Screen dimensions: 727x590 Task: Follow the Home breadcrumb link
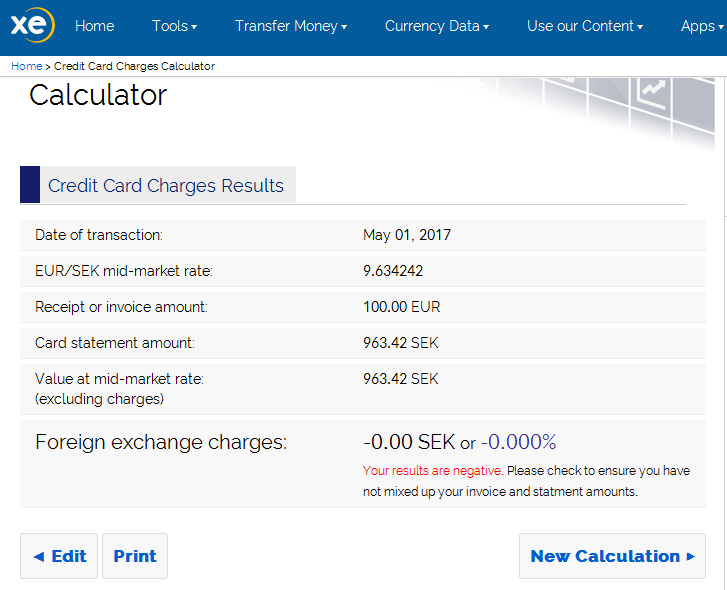[x=26, y=66]
